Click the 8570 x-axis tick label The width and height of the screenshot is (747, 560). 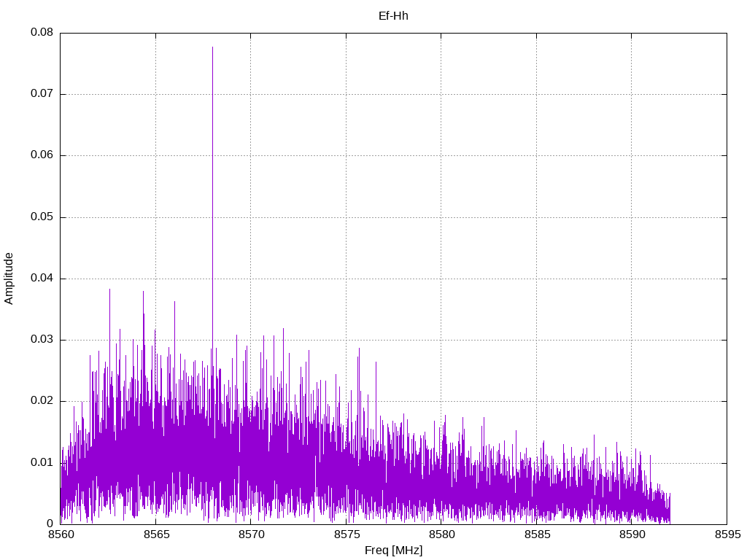pyautogui.click(x=250, y=534)
